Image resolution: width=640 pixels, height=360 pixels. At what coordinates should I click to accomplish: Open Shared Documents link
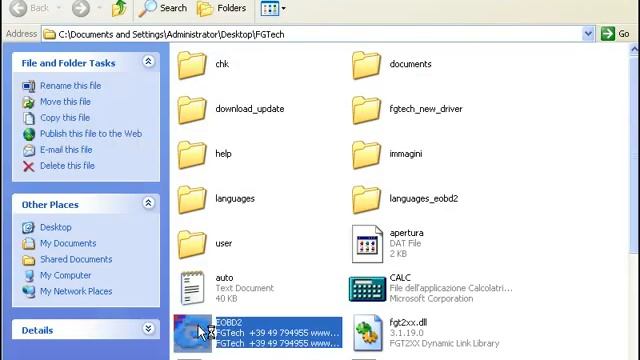point(76,259)
